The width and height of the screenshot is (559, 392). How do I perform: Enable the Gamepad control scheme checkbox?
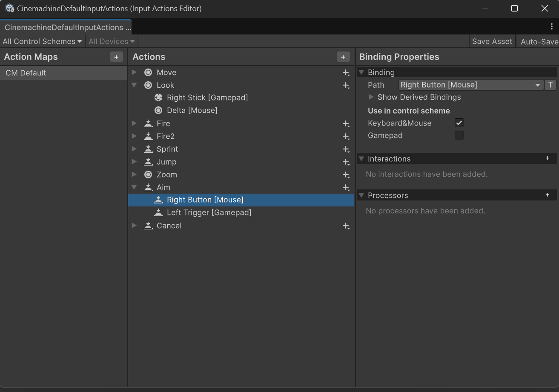pos(459,135)
